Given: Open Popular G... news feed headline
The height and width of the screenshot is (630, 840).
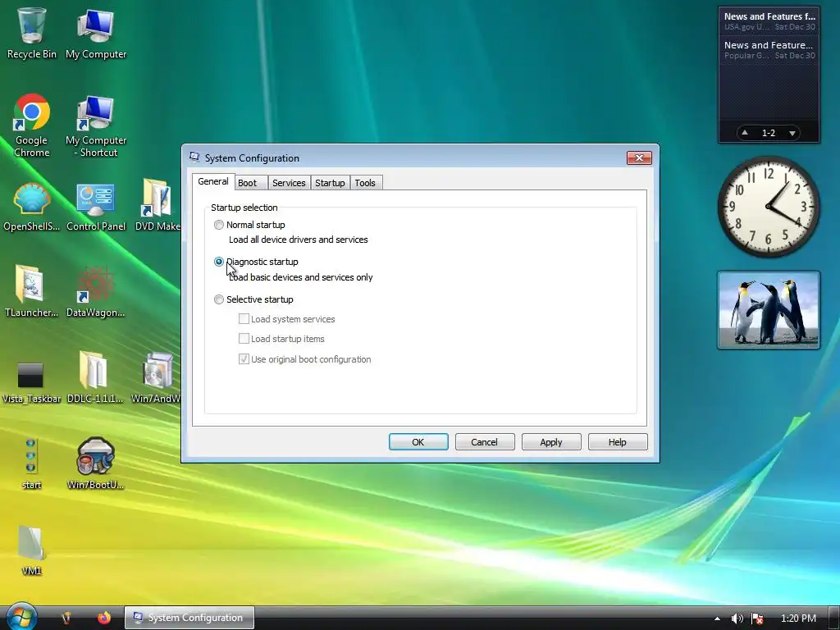Looking at the screenshot, I should point(769,50).
